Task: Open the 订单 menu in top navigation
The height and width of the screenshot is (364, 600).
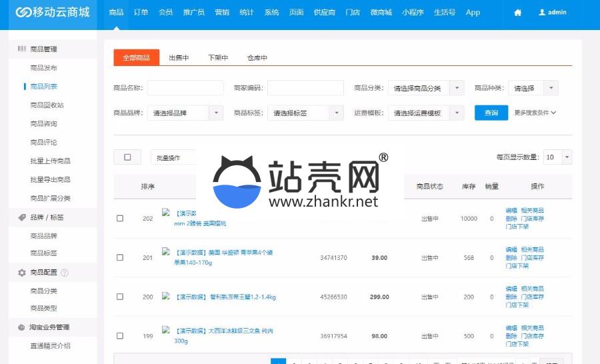Action: 141,13
